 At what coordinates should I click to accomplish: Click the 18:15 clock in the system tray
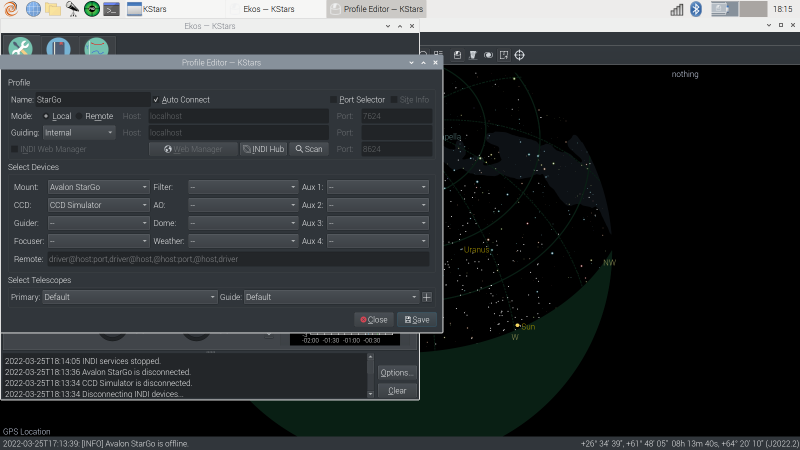point(783,9)
